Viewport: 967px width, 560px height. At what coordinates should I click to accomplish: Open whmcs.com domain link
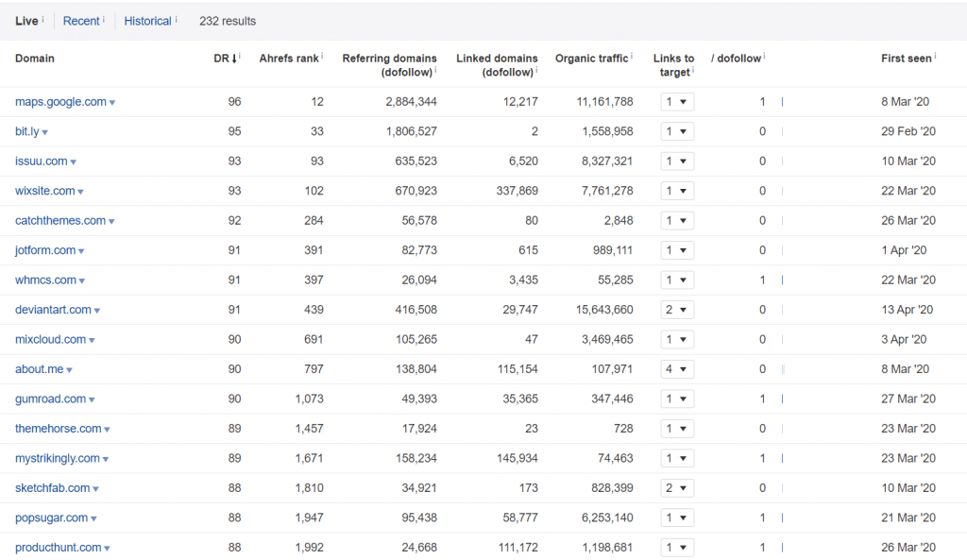click(45, 280)
